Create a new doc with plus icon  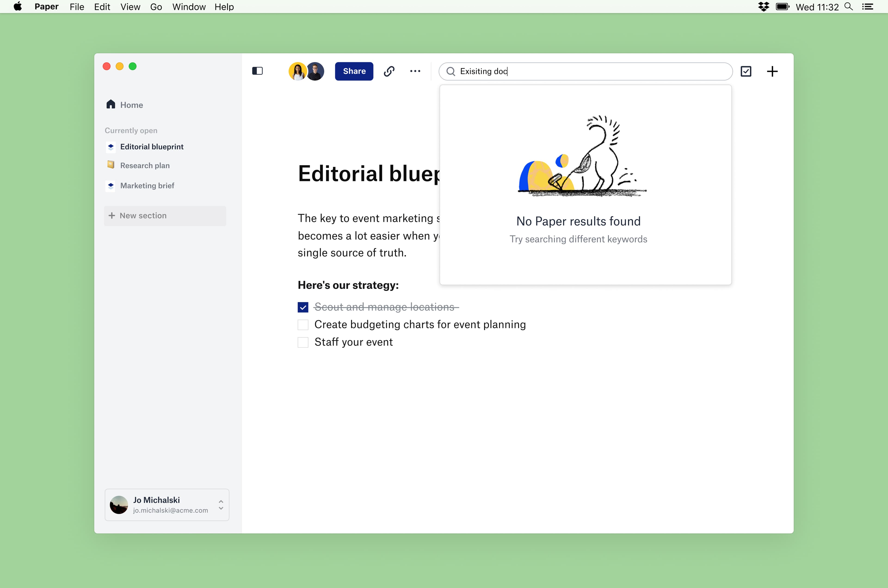point(772,71)
